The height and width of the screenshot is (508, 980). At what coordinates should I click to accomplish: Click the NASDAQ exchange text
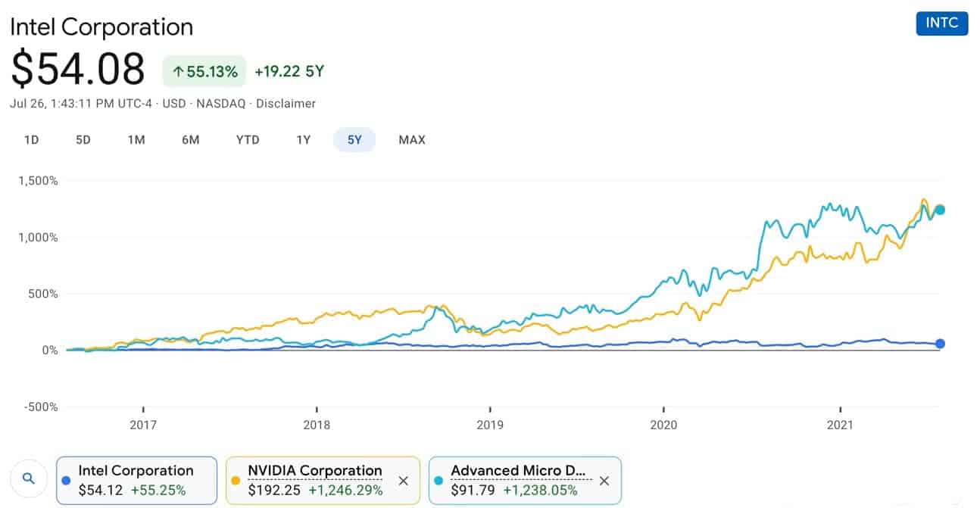(220, 104)
